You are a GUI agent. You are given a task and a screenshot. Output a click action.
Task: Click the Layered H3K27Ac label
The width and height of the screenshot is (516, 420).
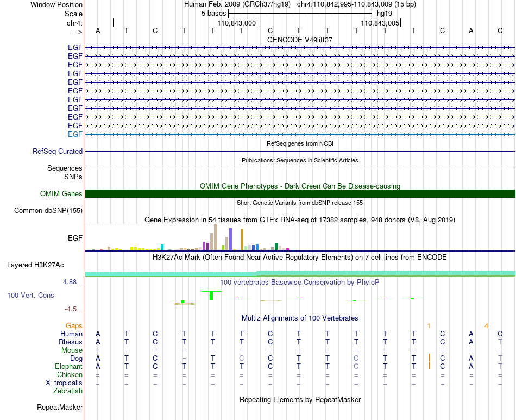tap(35, 265)
